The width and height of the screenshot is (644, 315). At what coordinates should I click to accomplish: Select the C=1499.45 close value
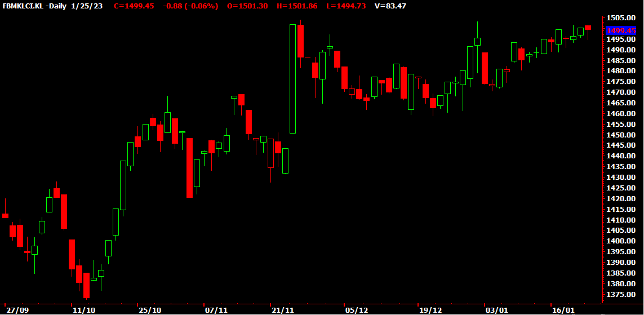(x=134, y=6)
